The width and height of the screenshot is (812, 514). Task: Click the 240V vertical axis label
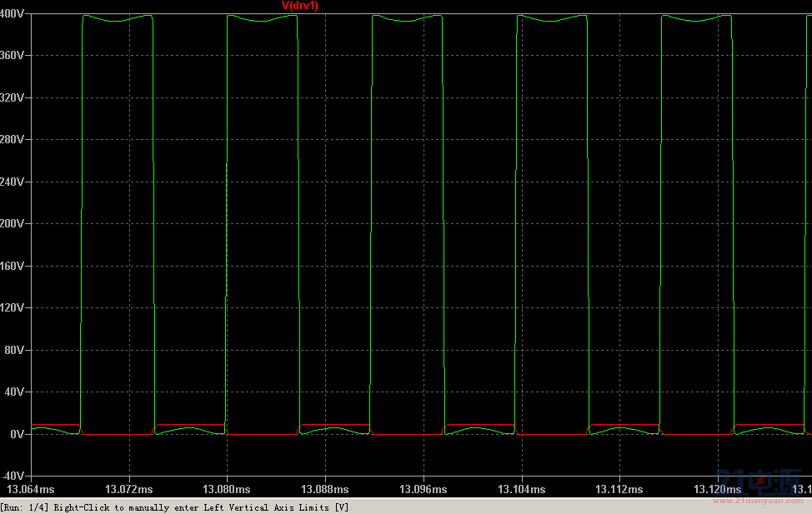tap(12, 182)
